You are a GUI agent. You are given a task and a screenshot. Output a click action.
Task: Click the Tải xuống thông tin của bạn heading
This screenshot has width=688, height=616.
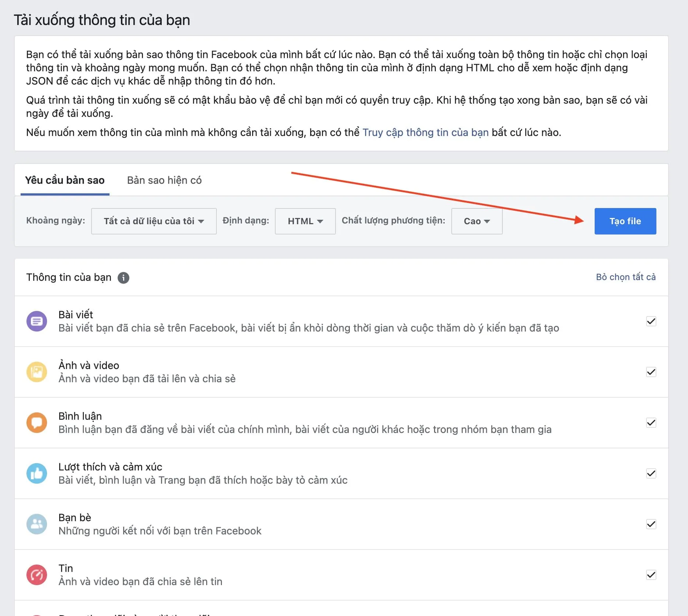[x=102, y=20]
